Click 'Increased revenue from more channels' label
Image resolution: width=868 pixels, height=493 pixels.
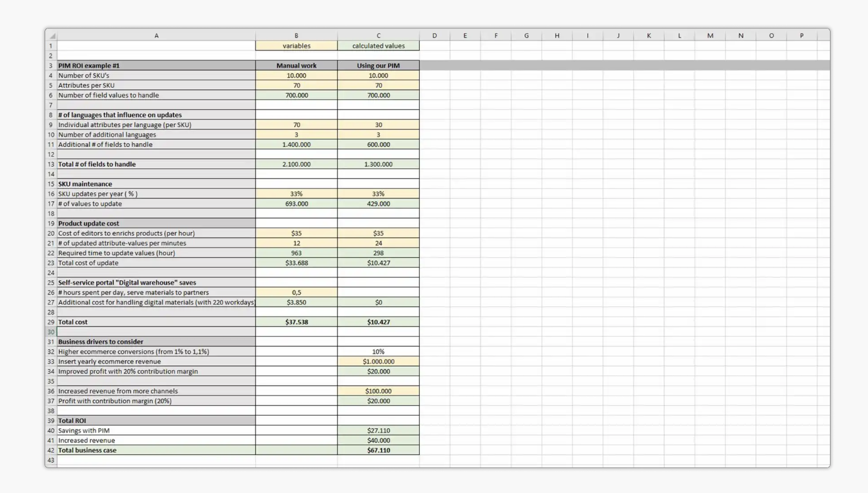(x=156, y=391)
